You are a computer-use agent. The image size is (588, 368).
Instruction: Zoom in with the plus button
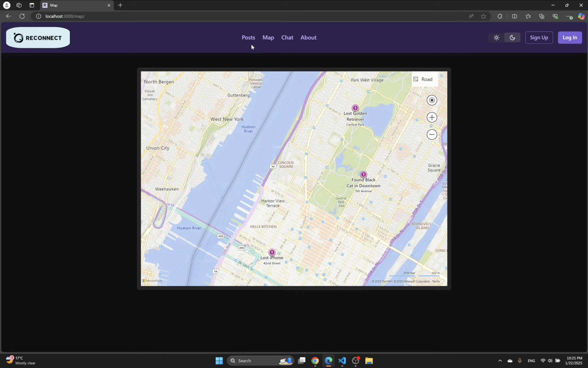[x=432, y=118]
